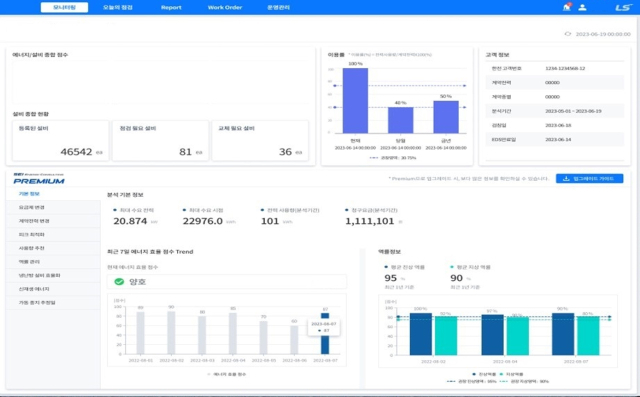
Task: Click the 100% bar in 이용률 chart
Action: (x=356, y=100)
